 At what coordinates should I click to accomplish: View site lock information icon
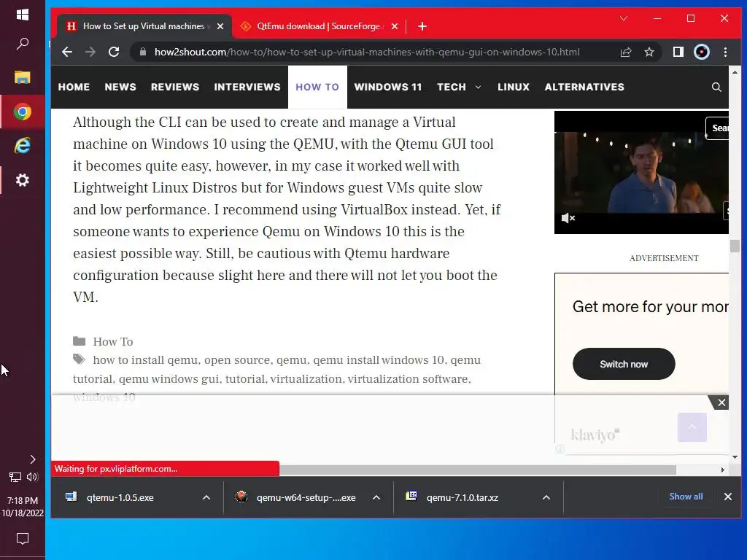(142, 52)
